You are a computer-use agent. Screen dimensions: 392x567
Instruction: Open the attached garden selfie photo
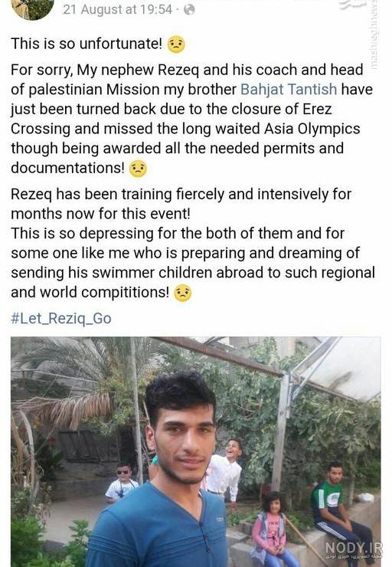tap(195, 451)
